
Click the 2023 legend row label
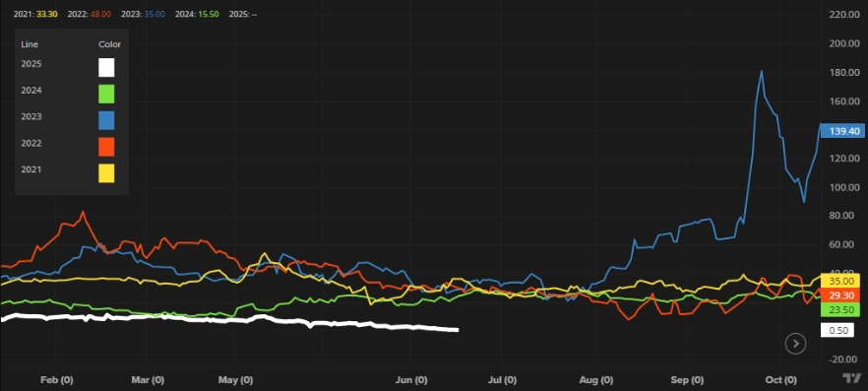(x=31, y=117)
